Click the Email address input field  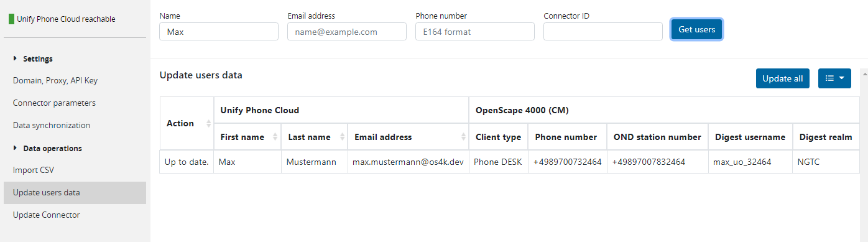[x=347, y=32]
